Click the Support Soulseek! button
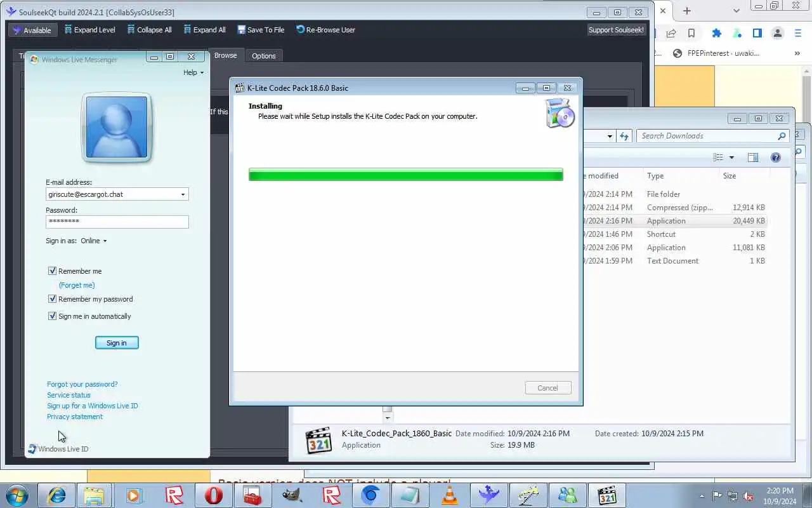Screen dimensions: 812x508 (616, 30)
